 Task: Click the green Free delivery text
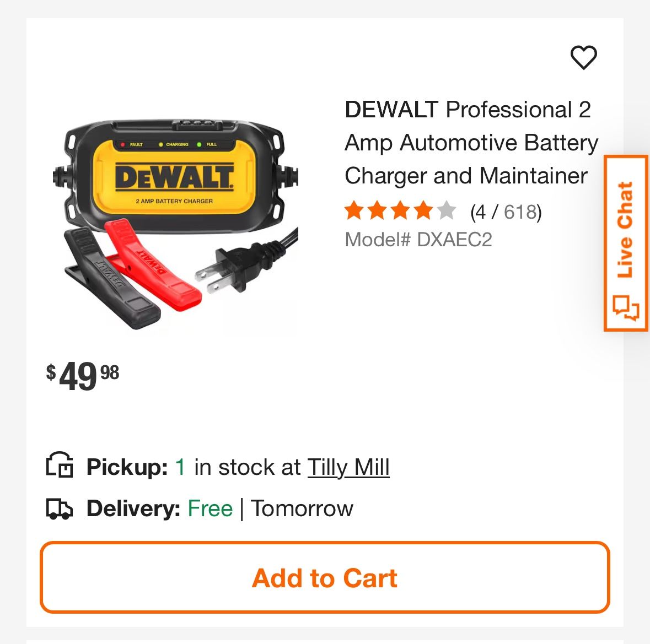[210, 508]
